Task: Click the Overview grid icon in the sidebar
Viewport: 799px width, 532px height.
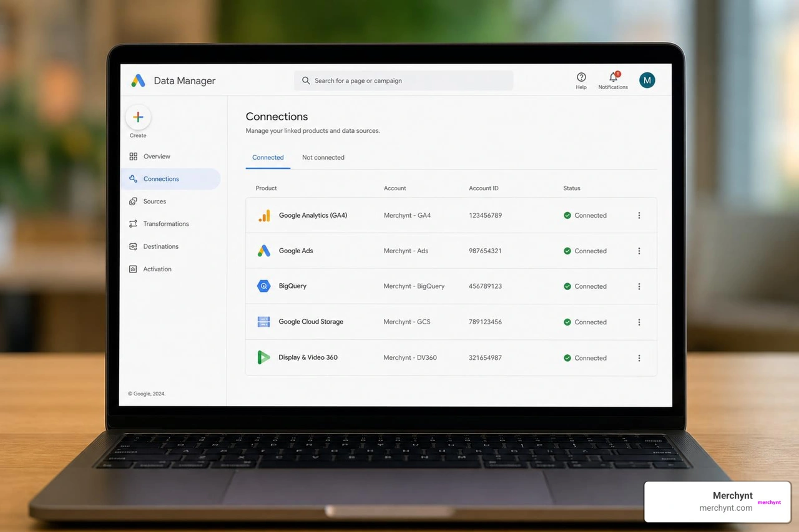Action: 133,157
